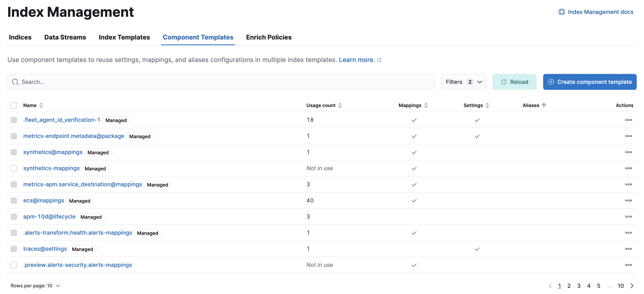Screen dimensions: 644x294
Task: Check the apm-10d@lifecycle row checkbox
Action: coord(14,217)
